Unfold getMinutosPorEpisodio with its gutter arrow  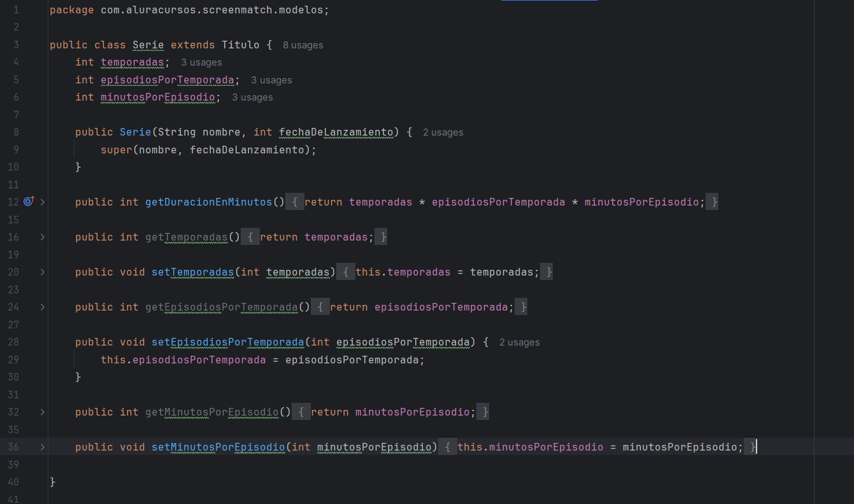tap(42, 412)
